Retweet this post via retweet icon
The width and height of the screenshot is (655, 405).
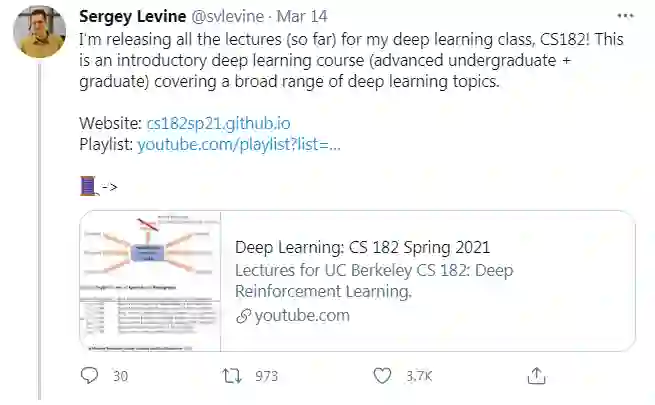click(x=232, y=376)
